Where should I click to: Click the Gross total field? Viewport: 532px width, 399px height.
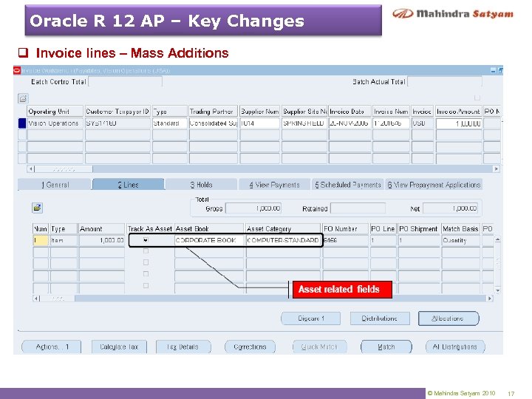tap(253, 208)
